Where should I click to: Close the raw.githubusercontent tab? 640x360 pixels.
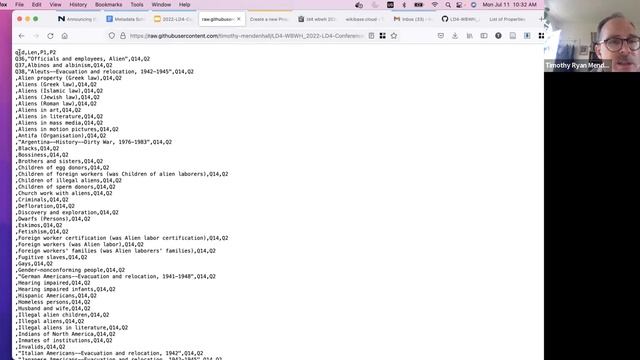coord(239,19)
